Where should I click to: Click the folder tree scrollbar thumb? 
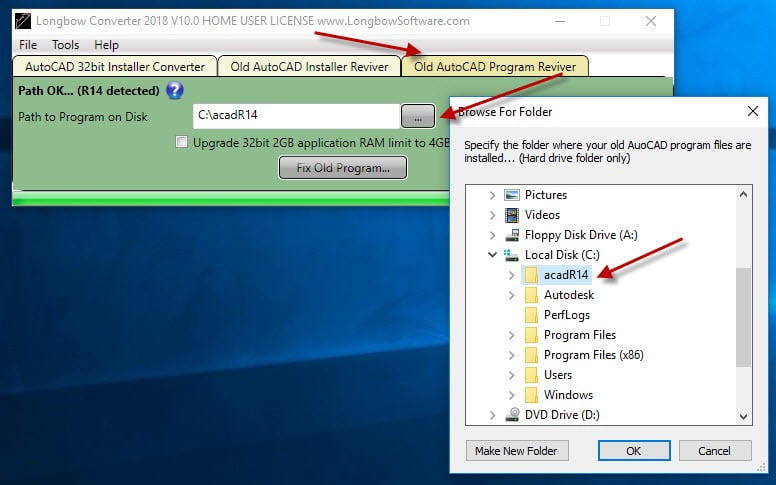[x=743, y=317]
